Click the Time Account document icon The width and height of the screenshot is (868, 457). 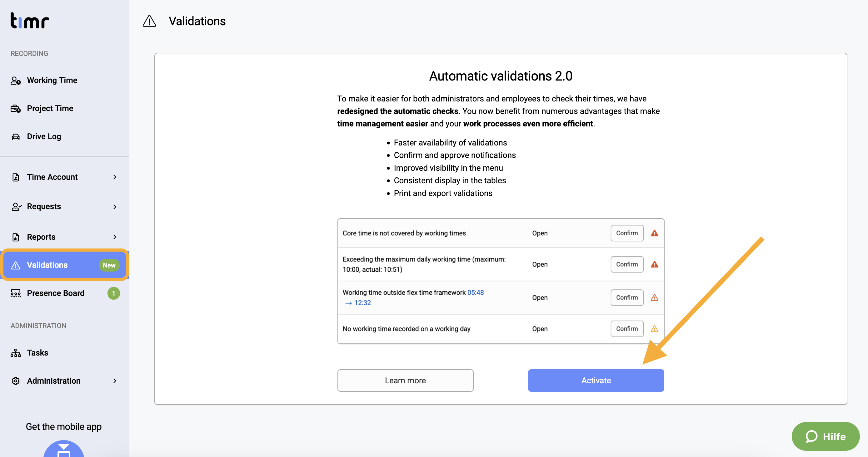click(16, 177)
